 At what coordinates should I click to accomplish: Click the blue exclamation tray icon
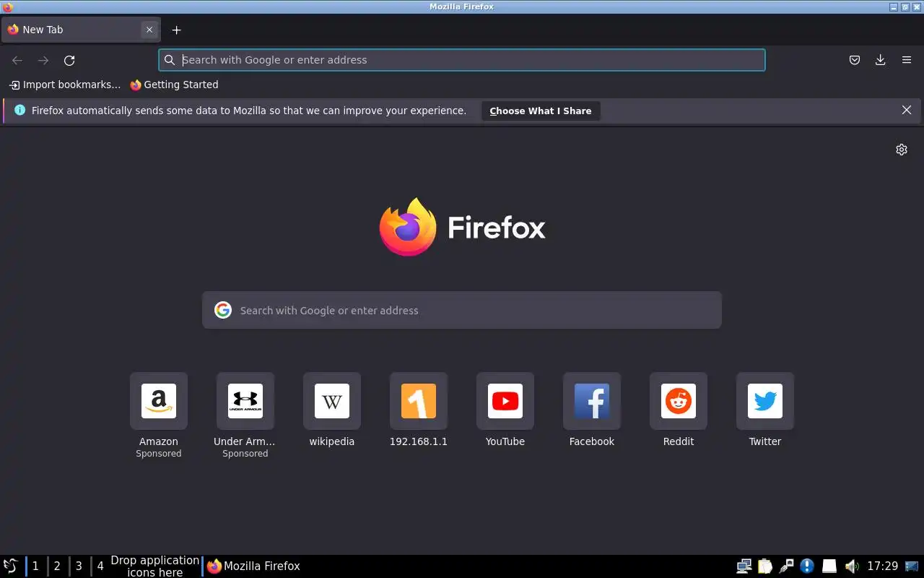click(x=808, y=566)
